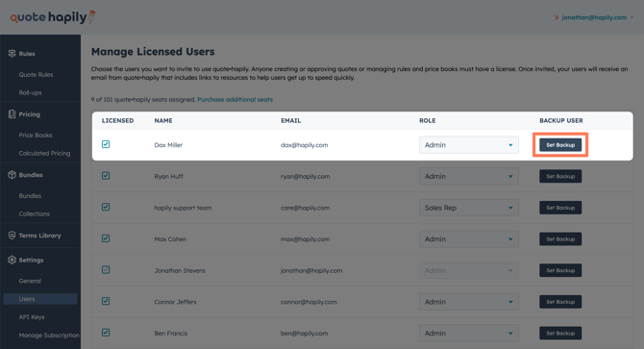
Task: Open the Role dropdown for Connor Jeffers
Action: (469, 302)
